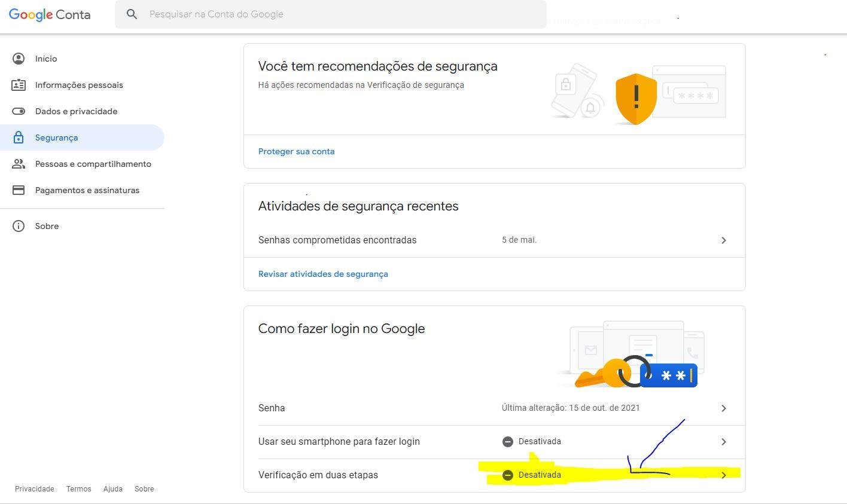This screenshot has height=504, width=847.
Task: Click the Pagamentos e assinaturas card icon
Action: coord(19,190)
